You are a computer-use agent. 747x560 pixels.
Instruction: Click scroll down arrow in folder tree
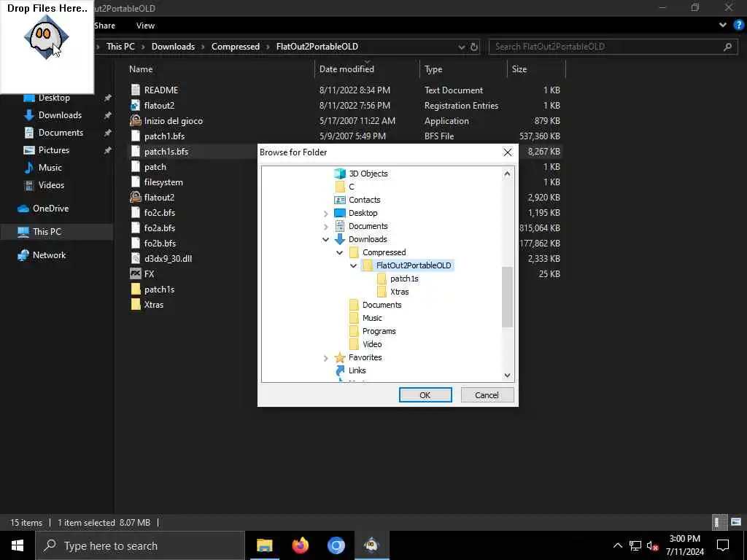507,376
